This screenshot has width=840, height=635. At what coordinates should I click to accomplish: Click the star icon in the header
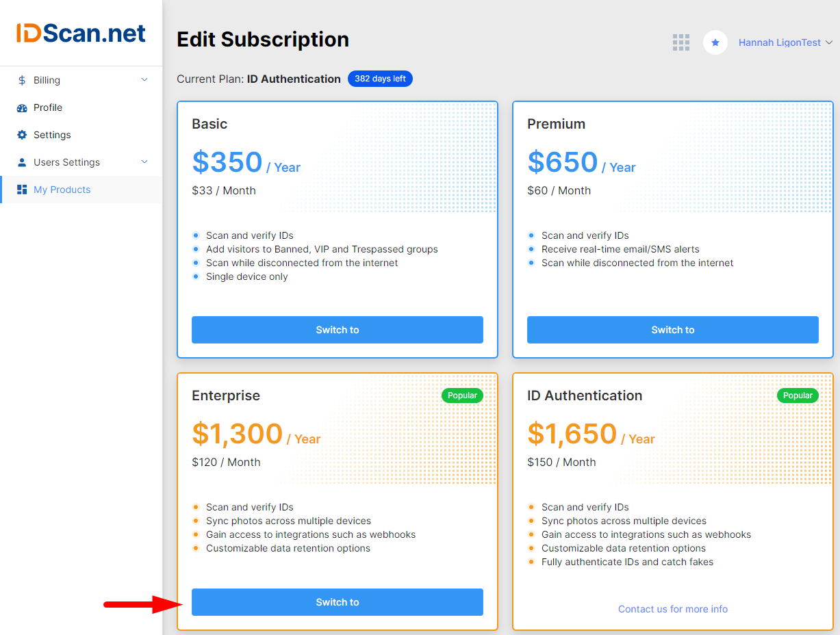tap(715, 42)
